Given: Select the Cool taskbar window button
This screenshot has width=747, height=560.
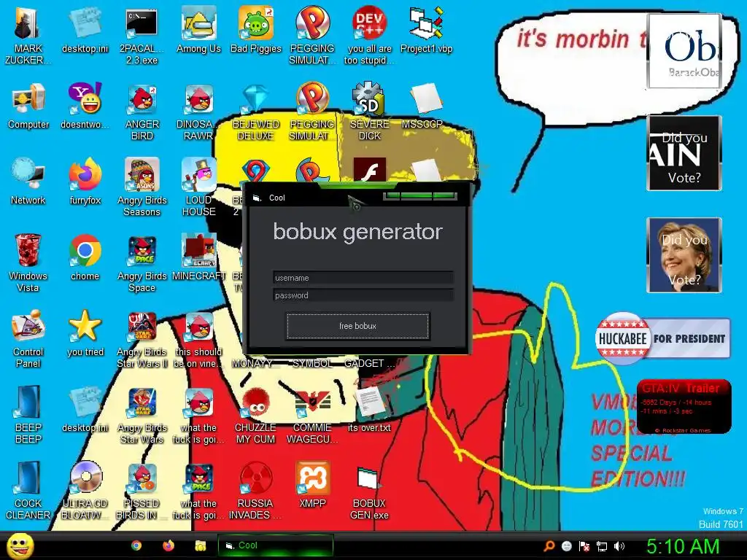Looking at the screenshot, I should tap(275, 545).
